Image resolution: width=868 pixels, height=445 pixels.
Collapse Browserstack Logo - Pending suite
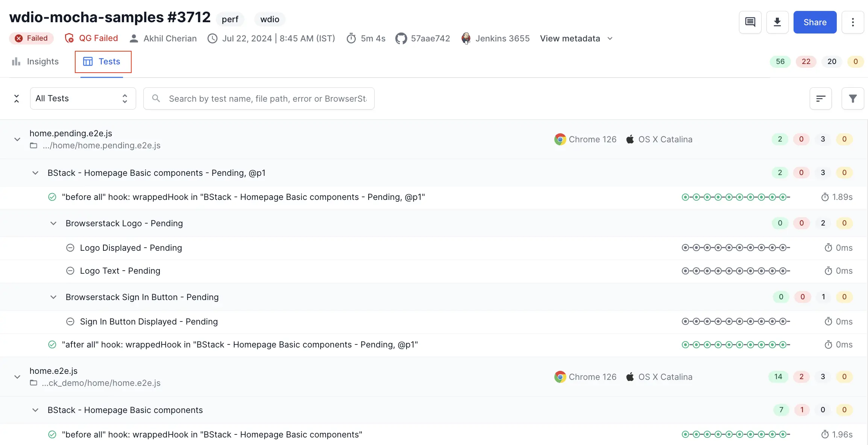(53, 223)
